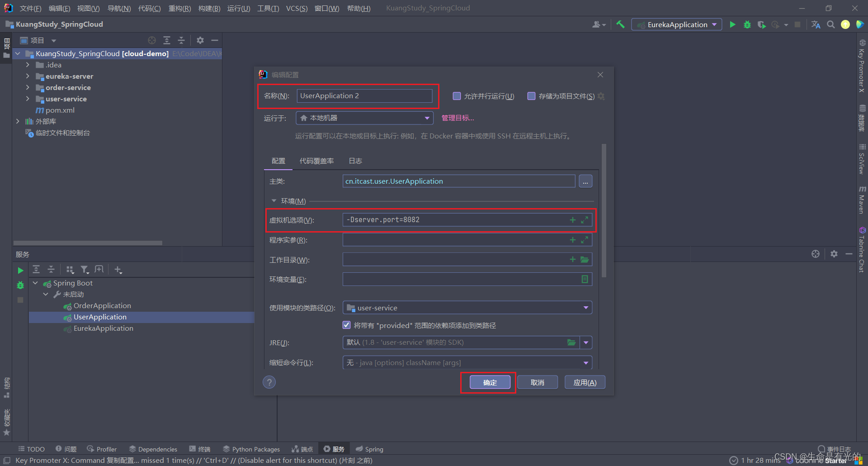Click Collapse All icon in Project panel

(181, 40)
